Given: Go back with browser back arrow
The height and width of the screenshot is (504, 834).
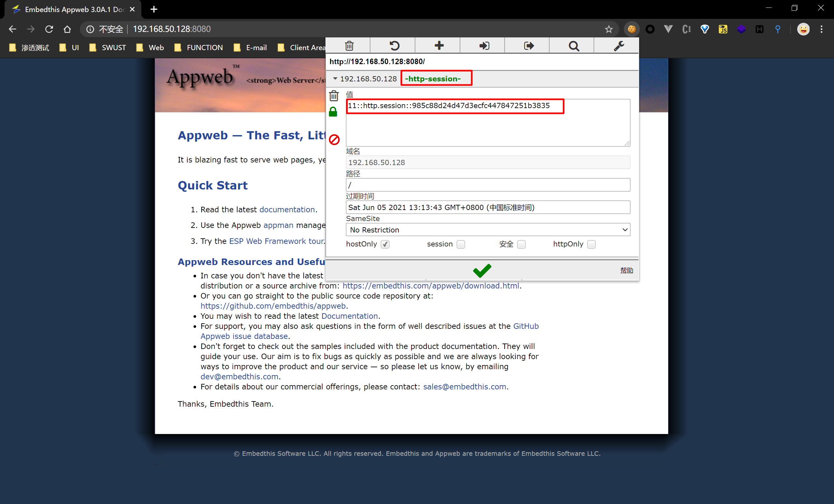Looking at the screenshot, I should (12, 29).
